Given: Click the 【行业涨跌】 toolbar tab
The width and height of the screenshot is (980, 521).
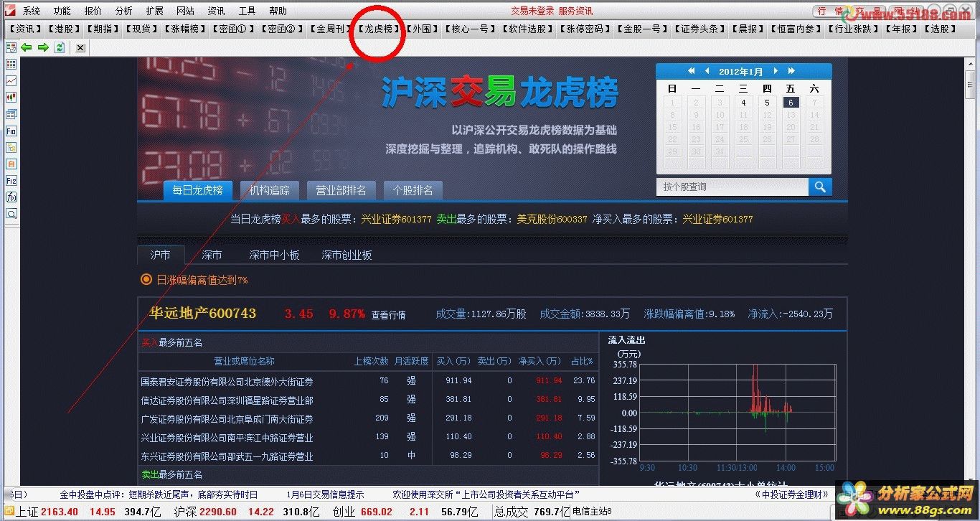Looking at the screenshot, I should (853, 29).
